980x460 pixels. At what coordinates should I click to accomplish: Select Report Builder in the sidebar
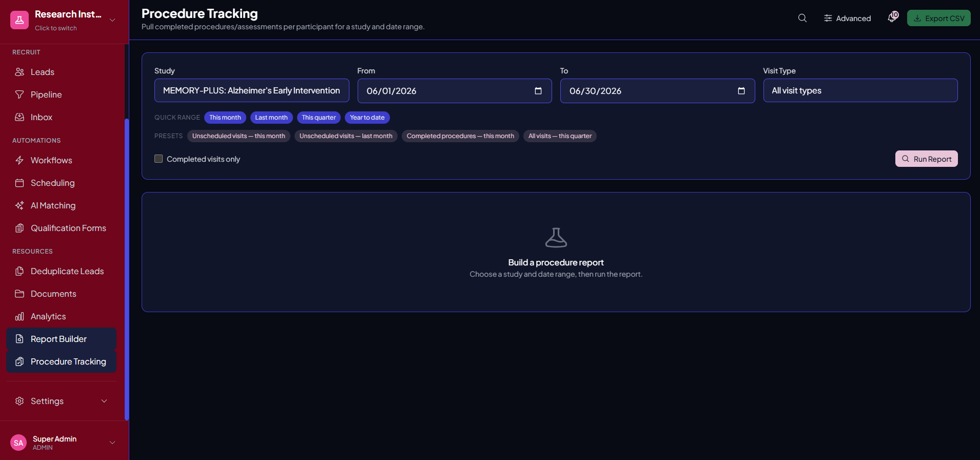[x=61, y=339]
